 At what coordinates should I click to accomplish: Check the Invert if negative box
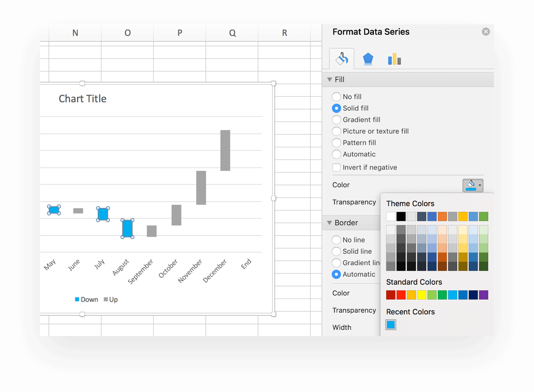[337, 167]
